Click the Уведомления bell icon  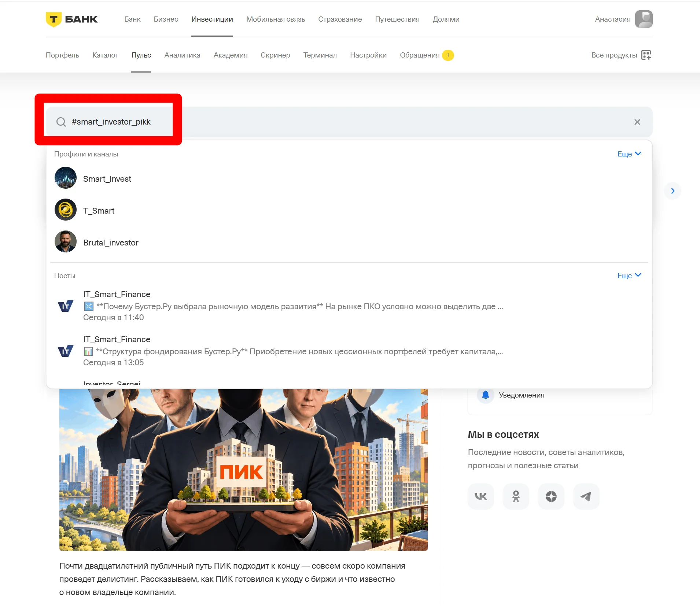point(486,395)
